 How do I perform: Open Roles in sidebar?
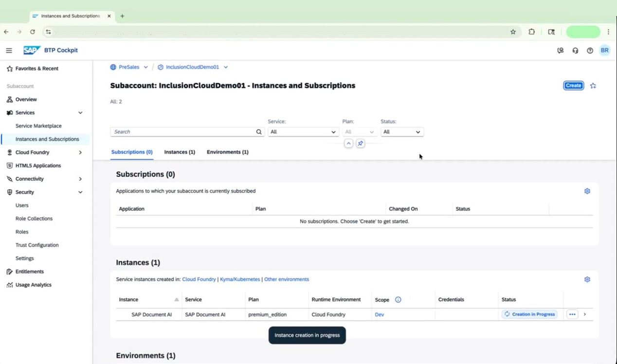click(22, 232)
